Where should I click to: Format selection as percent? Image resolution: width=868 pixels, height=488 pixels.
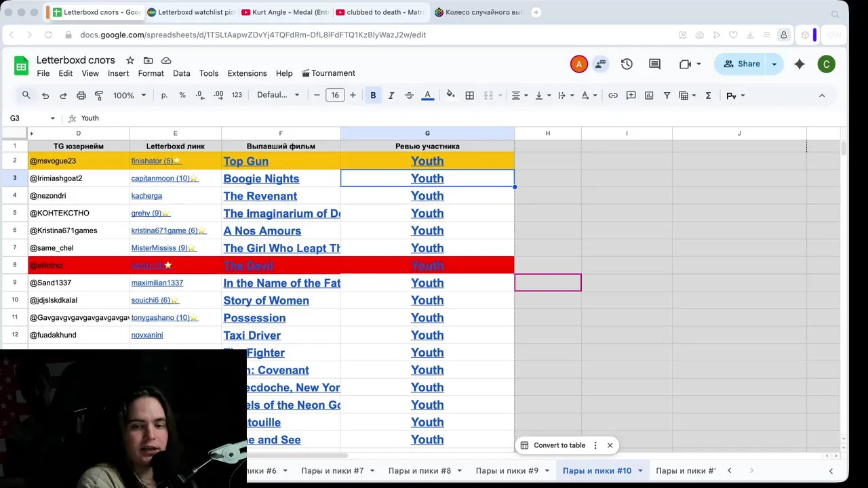click(x=182, y=96)
